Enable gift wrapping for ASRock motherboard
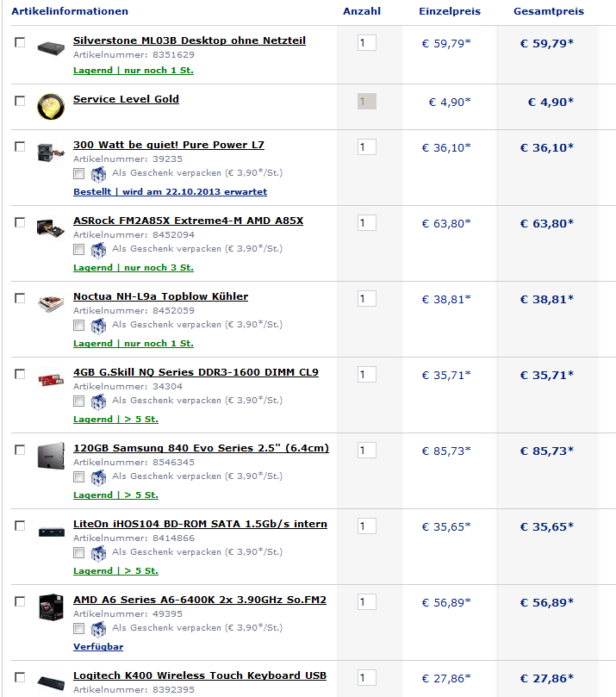 point(78,249)
